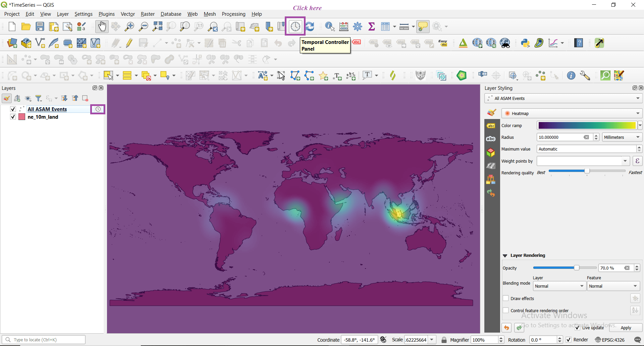Open the Heatmap renderer dropdown
This screenshot has width=644, height=346.
point(571,113)
